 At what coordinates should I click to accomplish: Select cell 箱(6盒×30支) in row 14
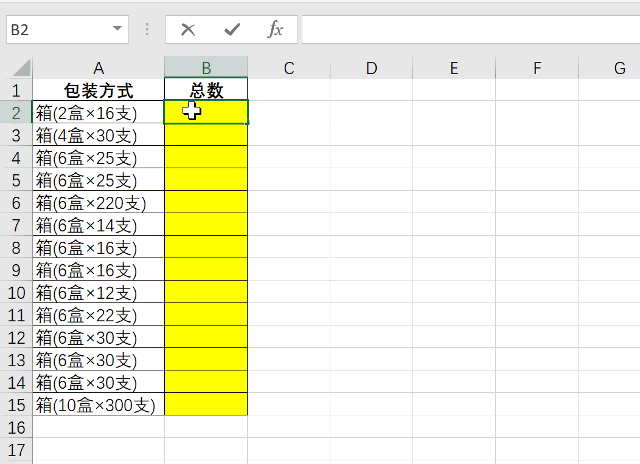tap(98, 382)
